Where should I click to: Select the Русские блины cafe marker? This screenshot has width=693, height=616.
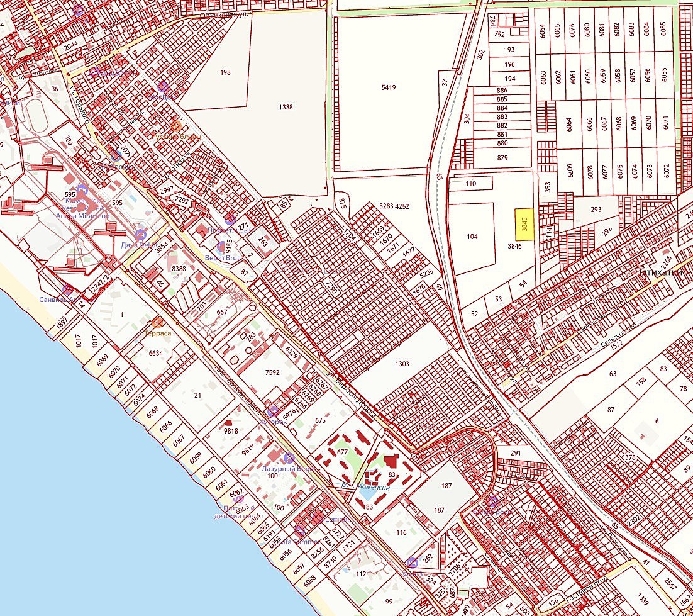click(175, 126)
